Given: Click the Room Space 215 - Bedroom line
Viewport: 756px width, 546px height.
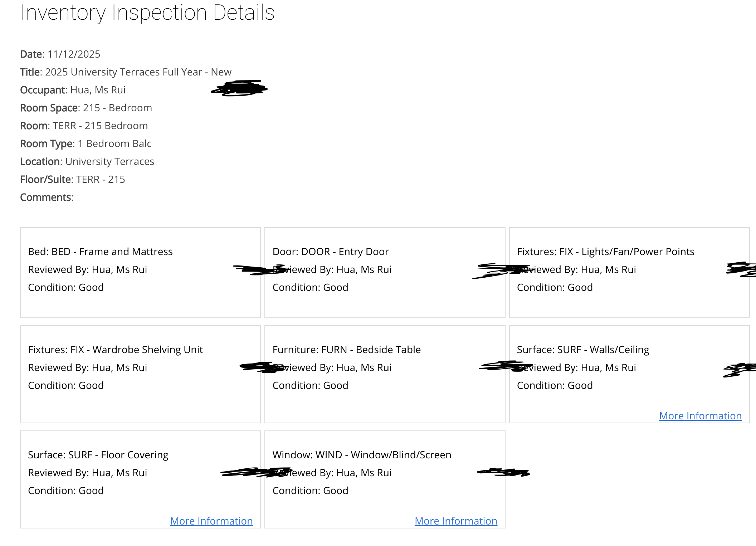Looking at the screenshot, I should (86, 108).
